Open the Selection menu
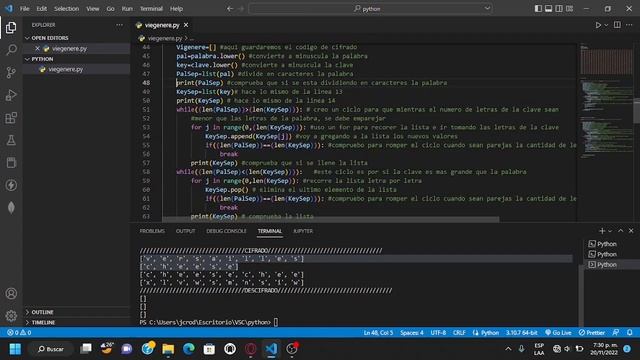Screen dimensions: 640x360 tap(67, 9)
